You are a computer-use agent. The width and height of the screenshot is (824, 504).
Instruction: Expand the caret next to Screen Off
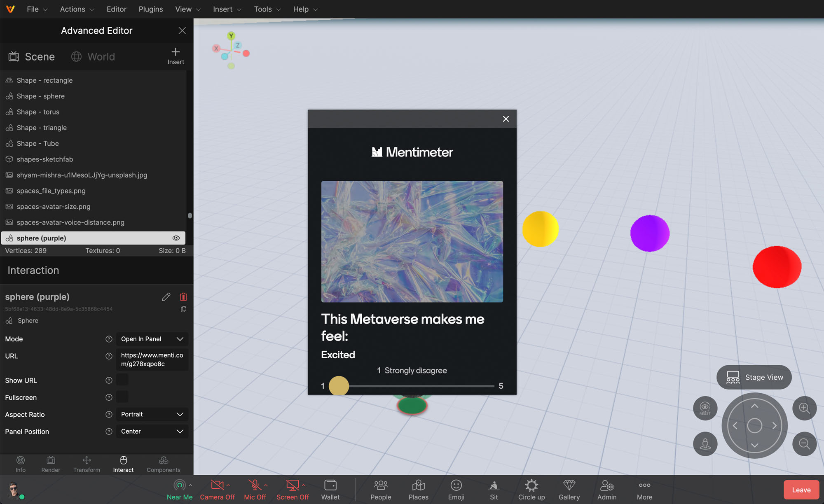304,485
